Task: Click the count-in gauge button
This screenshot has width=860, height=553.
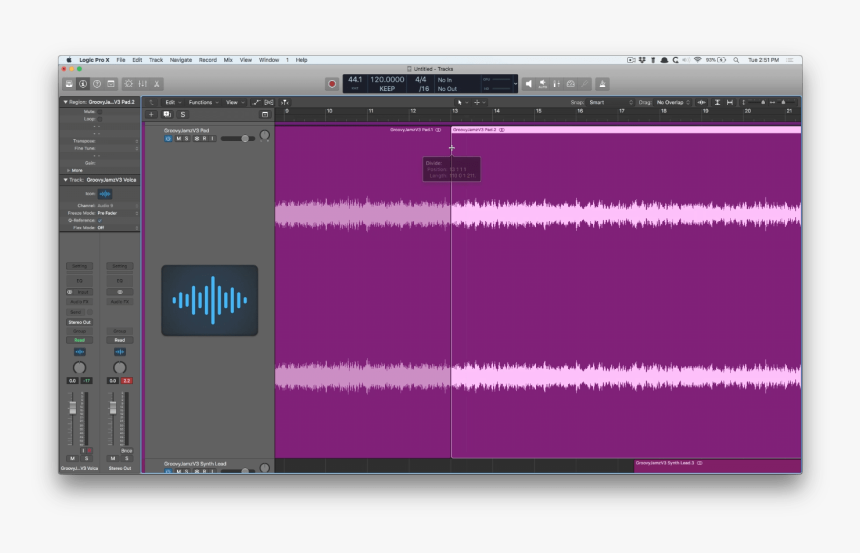Action: pyautogui.click(x=571, y=84)
